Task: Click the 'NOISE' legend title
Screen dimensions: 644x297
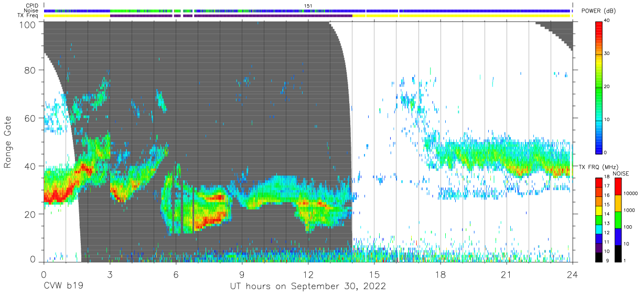Action: tap(620, 173)
